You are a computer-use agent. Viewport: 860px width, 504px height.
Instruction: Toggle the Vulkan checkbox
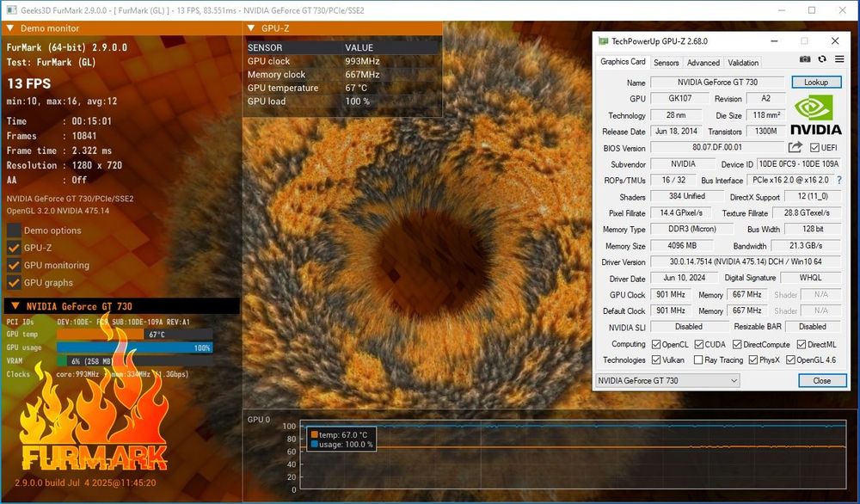point(656,360)
